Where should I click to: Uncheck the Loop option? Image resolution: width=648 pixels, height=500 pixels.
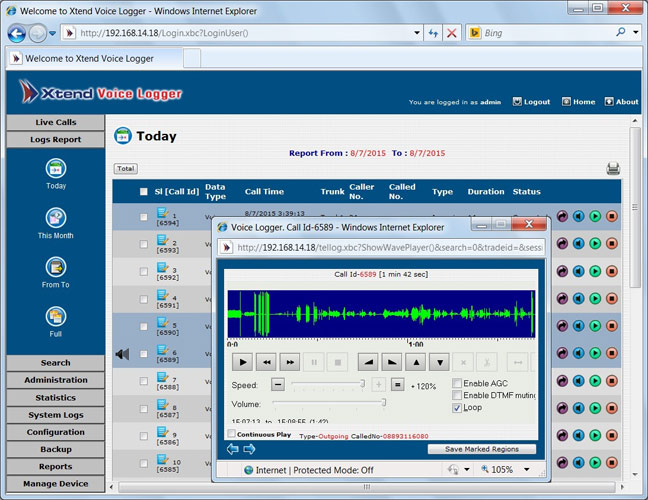pyautogui.click(x=457, y=407)
